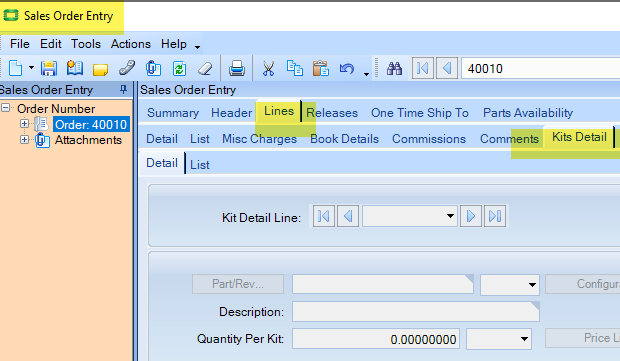Open the Actions menu
The image size is (620, 361).
[130, 44]
